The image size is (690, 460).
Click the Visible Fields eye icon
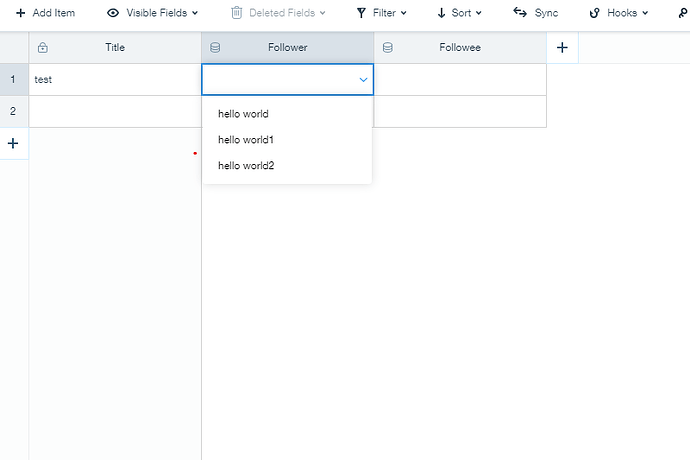[113, 13]
